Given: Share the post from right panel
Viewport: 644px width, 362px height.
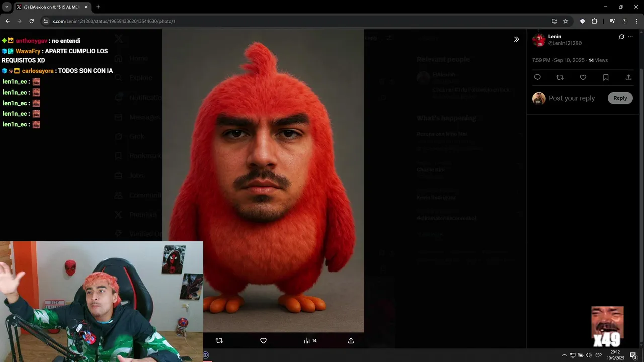Looking at the screenshot, I should (628, 77).
